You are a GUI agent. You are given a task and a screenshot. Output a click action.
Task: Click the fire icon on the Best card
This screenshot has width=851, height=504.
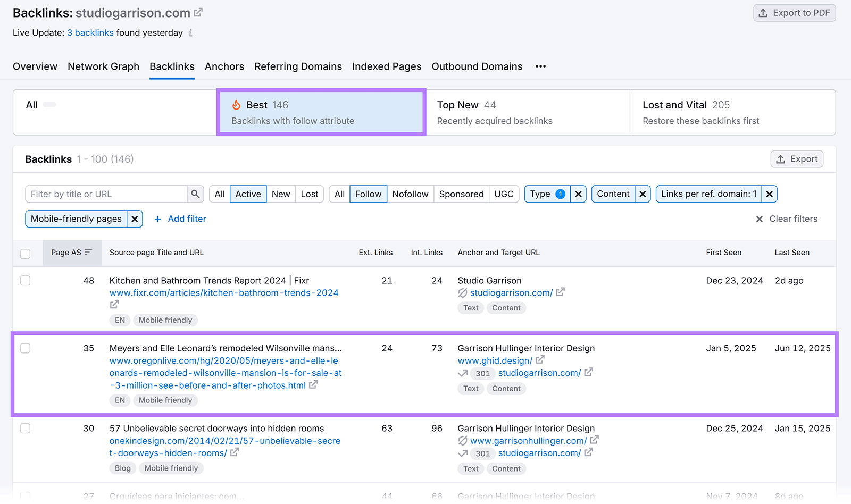pyautogui.click(x=237, y=105)
